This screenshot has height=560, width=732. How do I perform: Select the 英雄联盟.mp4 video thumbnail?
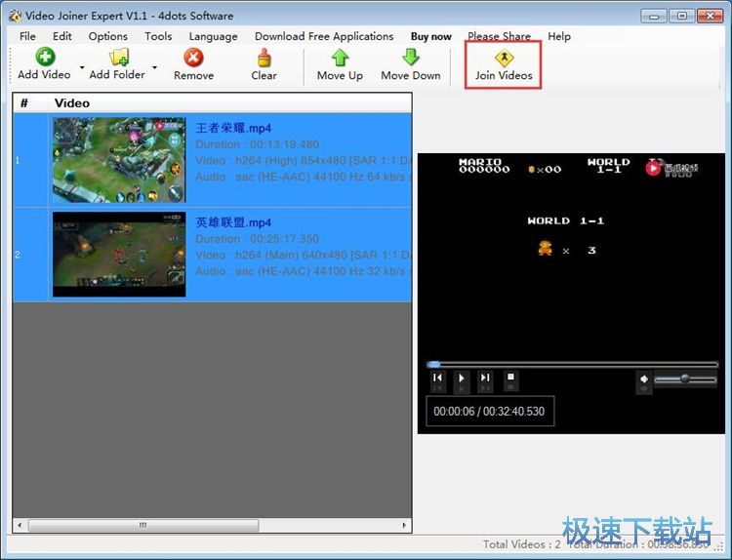119,255
